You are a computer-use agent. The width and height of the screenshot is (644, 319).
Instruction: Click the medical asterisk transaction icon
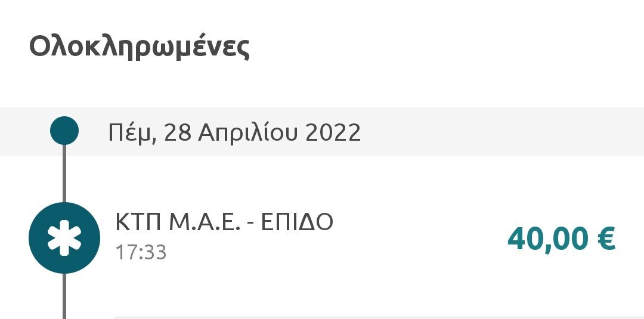click(64, 238)
